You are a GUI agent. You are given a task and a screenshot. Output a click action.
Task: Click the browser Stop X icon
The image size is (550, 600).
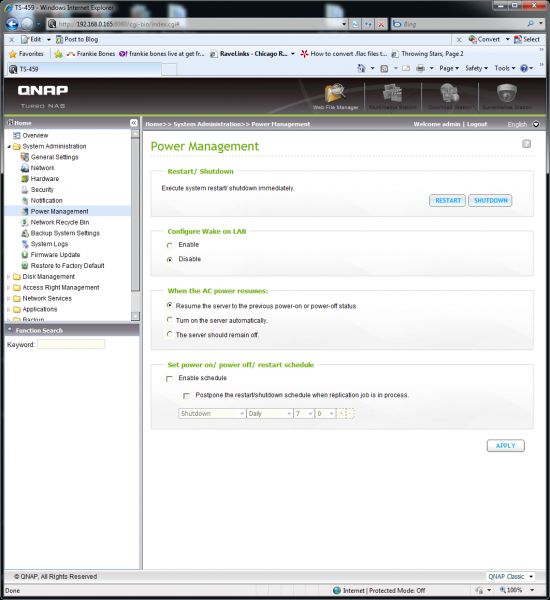[x=381, y=24]
